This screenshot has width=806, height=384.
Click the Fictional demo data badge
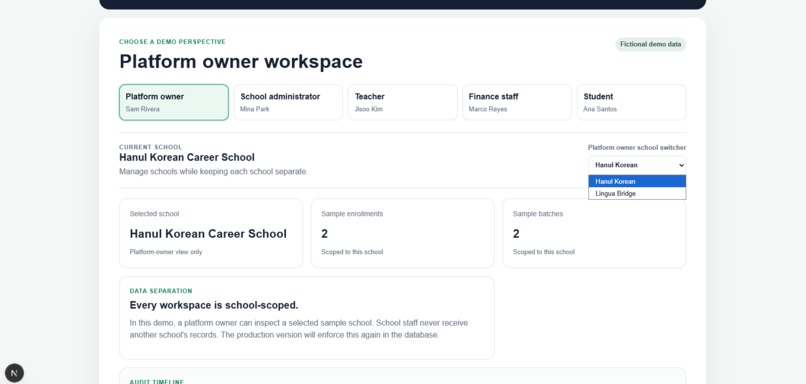pyautogui.click(x=650, y=44)
